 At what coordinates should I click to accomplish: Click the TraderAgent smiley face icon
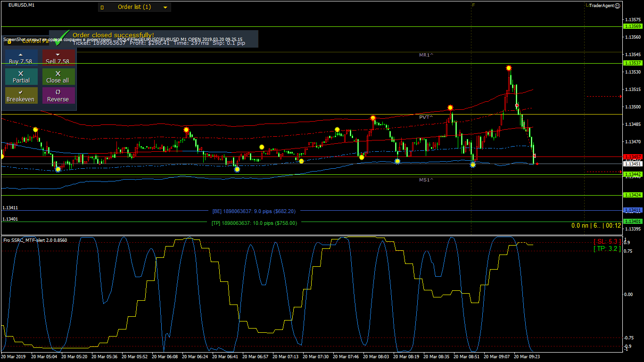pos(618,6)
